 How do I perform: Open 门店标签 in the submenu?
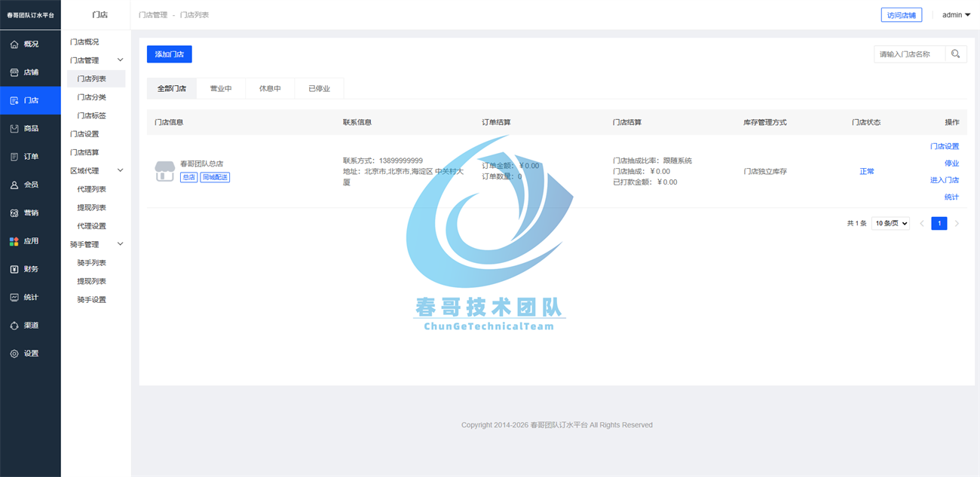pos(92,115)
